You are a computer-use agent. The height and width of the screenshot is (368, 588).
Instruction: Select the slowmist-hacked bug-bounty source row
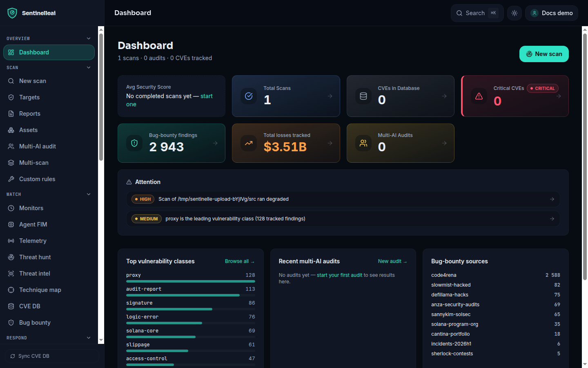(496, 285)
